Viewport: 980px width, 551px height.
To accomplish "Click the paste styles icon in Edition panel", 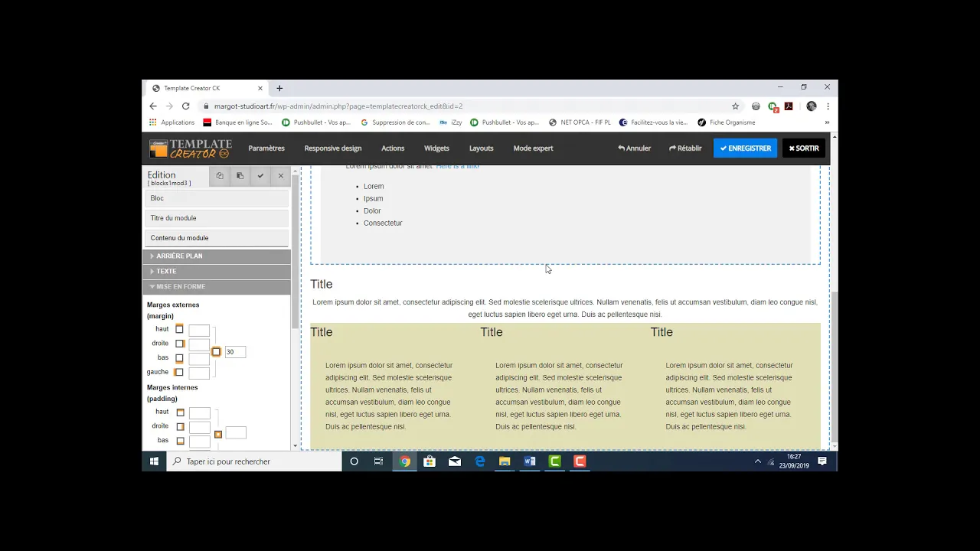I will 240,176.
